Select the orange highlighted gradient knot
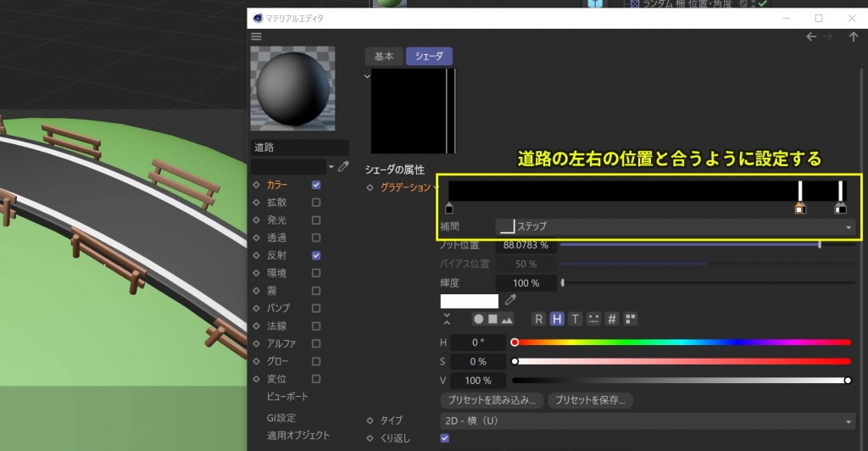Viewport: 868px width, 451px height. tap(799, 208)
